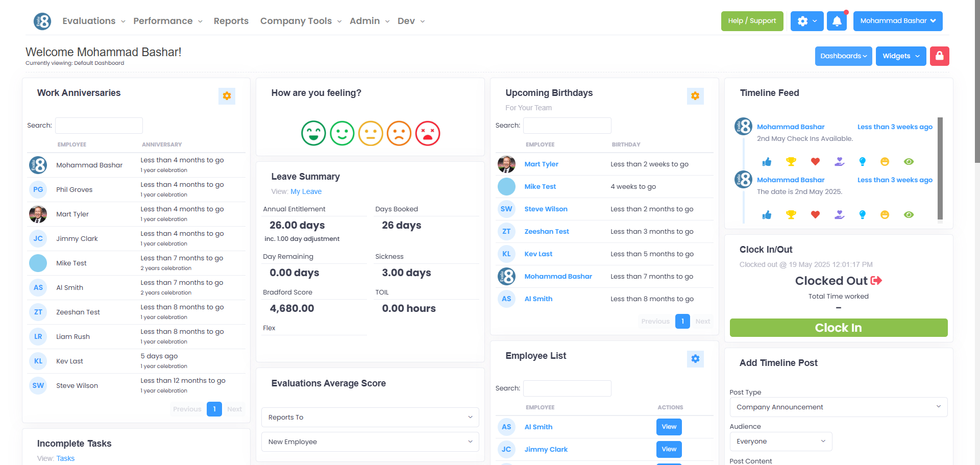React with laughing emoji on 'date is 2nd May' post
Screen dimensions: 980x465
tap(885, 215)
